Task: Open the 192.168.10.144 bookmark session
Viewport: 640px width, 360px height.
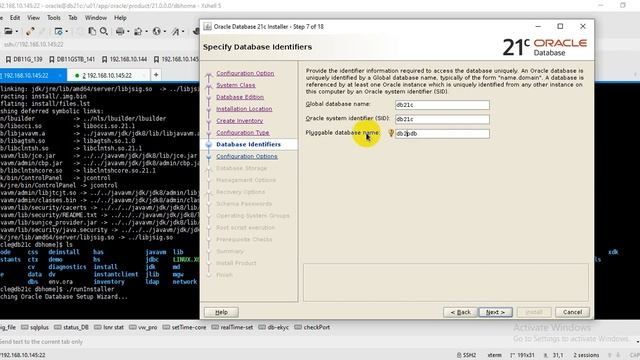Action: pos(124,59)
